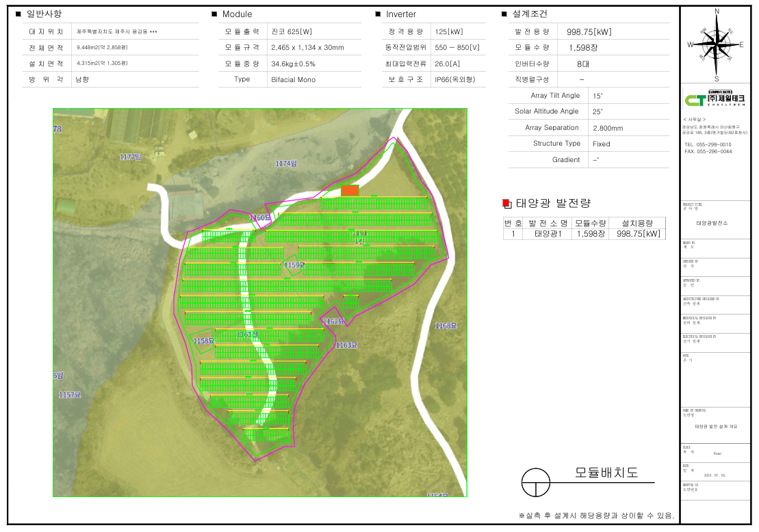Select parcel label 1159묘 on the map
This screenshot has height=532, width=759.
[294, 265]
